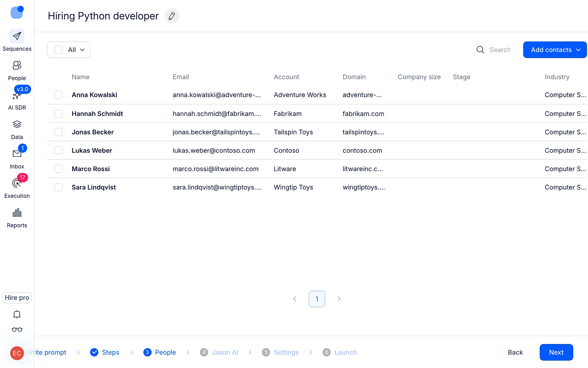Open the Inbox envelope icon
The height and width of the screenshot is (368, 588).
pos(17,153)
